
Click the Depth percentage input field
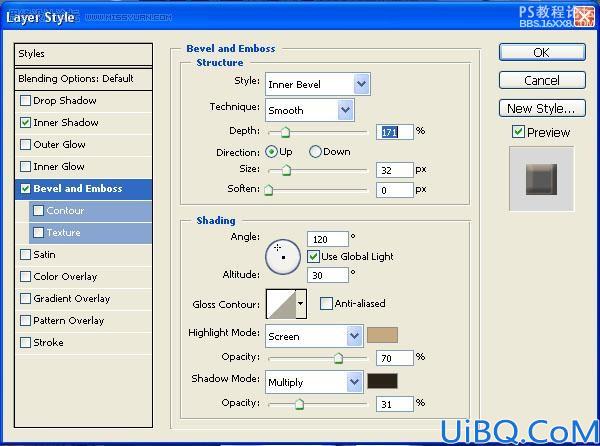395,132
